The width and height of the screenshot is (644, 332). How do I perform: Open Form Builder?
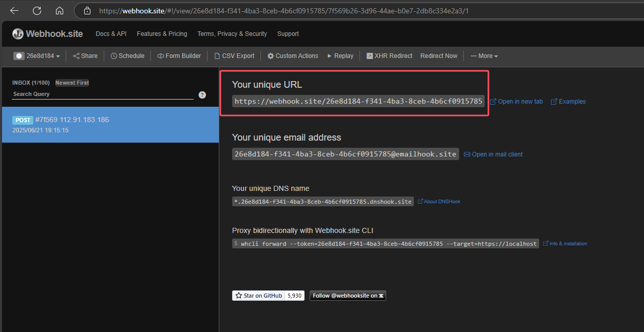click(x=179, y=56)
